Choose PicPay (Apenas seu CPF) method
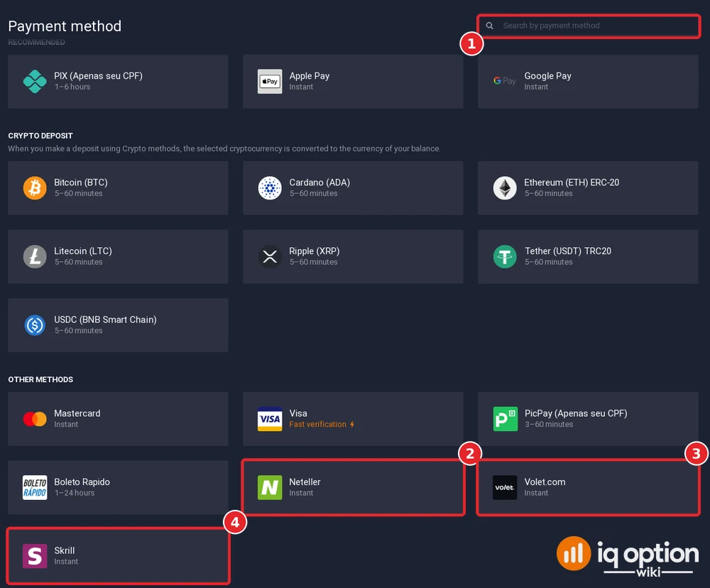This screenshot has height=588, width=710. click(588, 419)
